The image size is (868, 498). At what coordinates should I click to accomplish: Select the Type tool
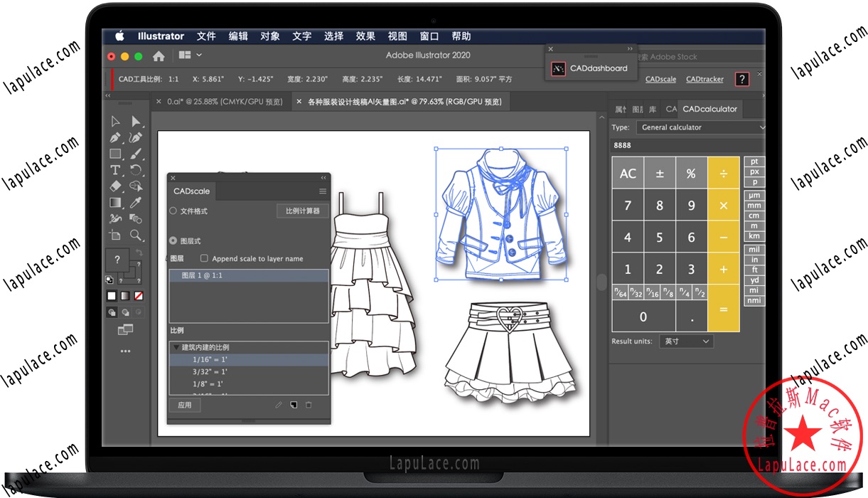coord(114,169)
